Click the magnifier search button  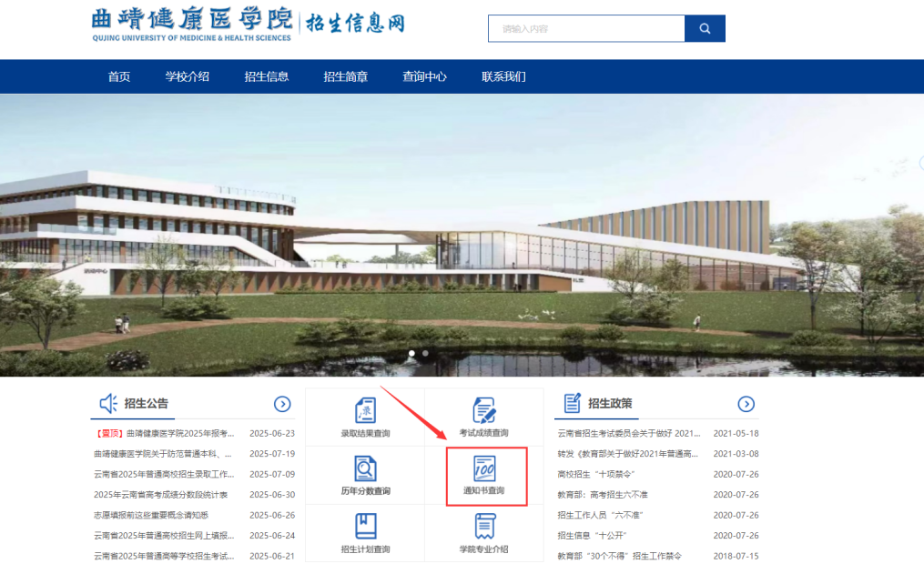pos(705,28)
